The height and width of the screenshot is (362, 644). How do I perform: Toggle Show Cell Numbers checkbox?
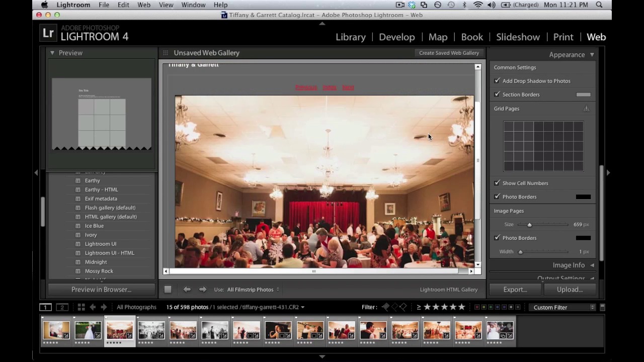point(497,183)
